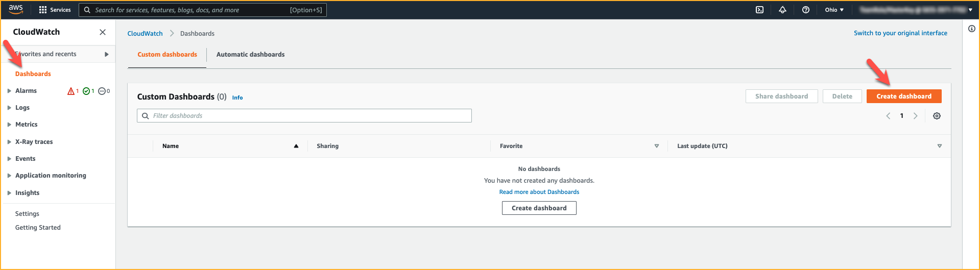
Task: Sort the Last update (UTC) column
Action: pyautogui.click(x=940, y=146)
